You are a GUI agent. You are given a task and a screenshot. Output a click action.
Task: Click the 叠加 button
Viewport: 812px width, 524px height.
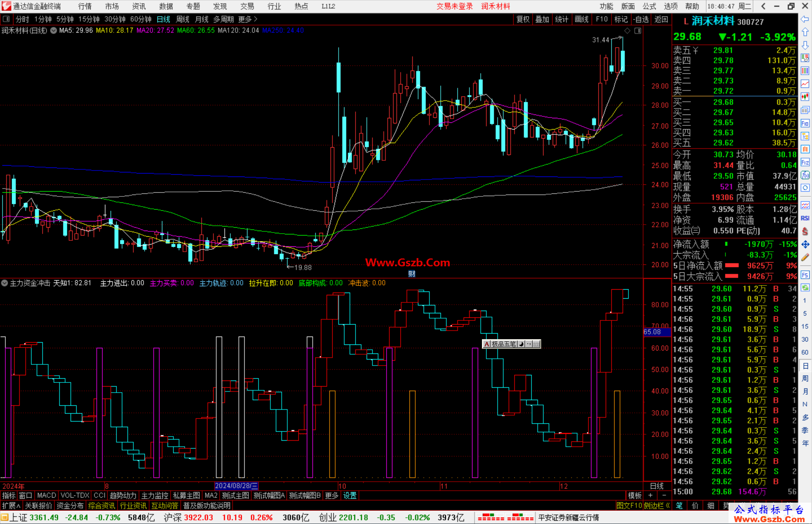click(x=542, y=19)
